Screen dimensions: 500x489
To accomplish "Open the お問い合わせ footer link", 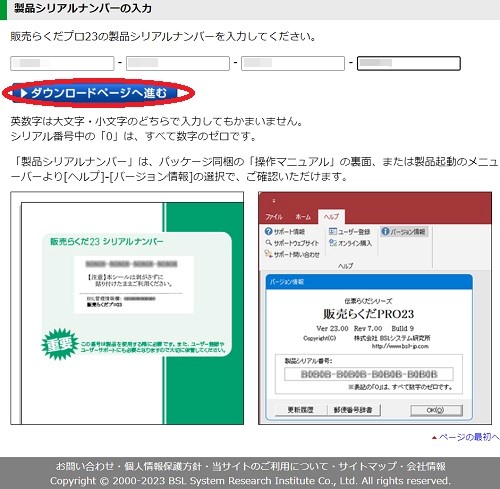I will 85,466.
